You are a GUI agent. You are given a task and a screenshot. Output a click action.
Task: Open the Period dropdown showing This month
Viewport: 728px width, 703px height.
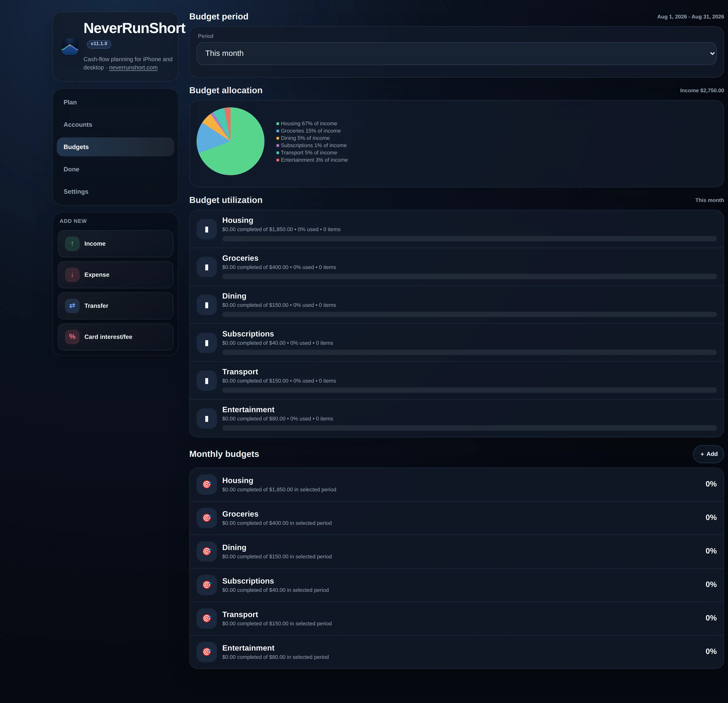point(456,53)
